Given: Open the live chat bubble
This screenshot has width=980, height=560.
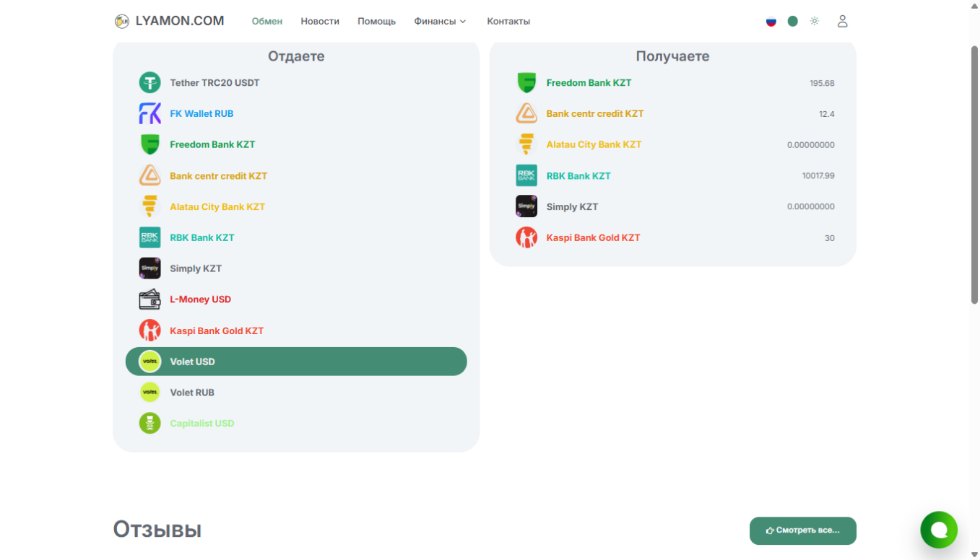Looking at the screenshot, I should (939, 530).
